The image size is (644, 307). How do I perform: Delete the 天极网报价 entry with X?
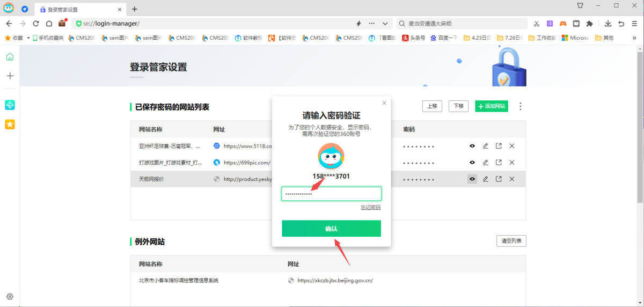512,179
